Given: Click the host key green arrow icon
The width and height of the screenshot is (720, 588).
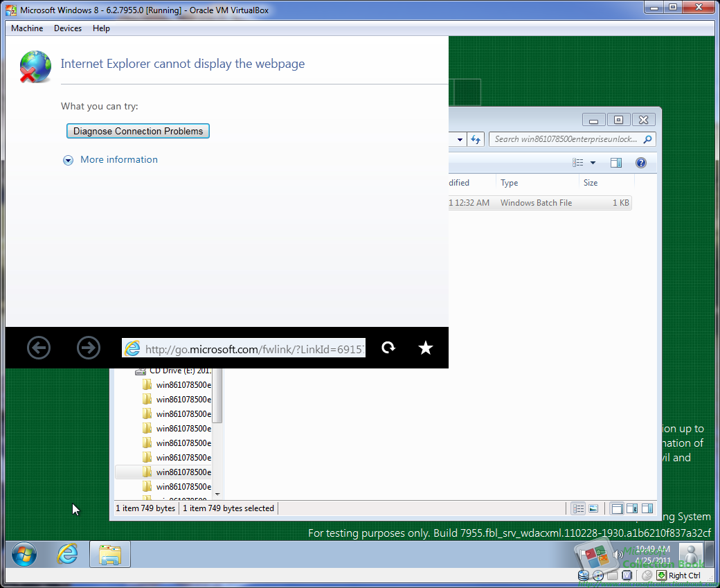Looking at the screenshot, I should tap(661, 576).
